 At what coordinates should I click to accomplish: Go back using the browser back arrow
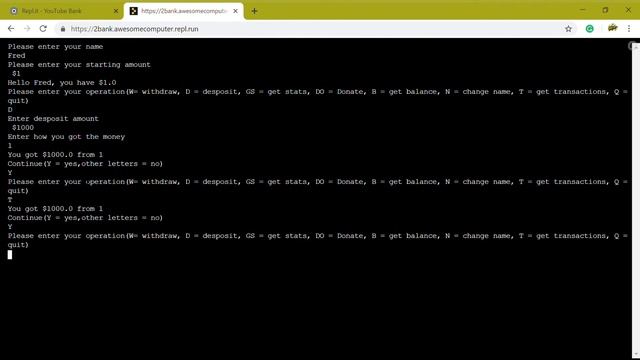(x=11, y=29)
